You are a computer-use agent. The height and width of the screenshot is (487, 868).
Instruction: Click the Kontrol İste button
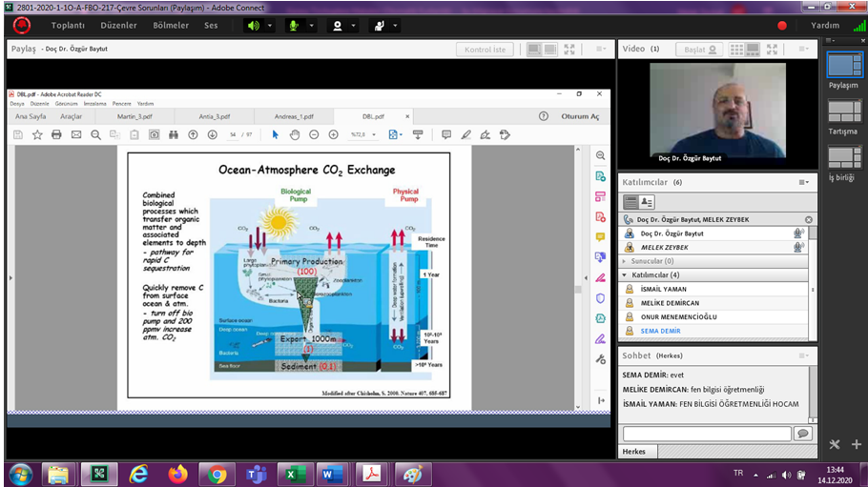click(x=485, y=49)
